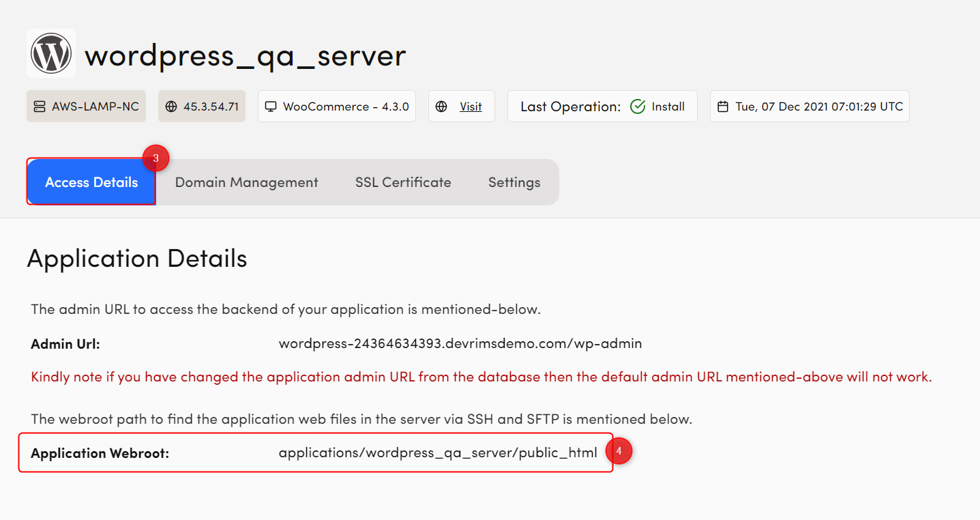This screenshot has height=520, width=980.
Task: Open the SSL Certificate tab
Action: click(x=403, y=182)
